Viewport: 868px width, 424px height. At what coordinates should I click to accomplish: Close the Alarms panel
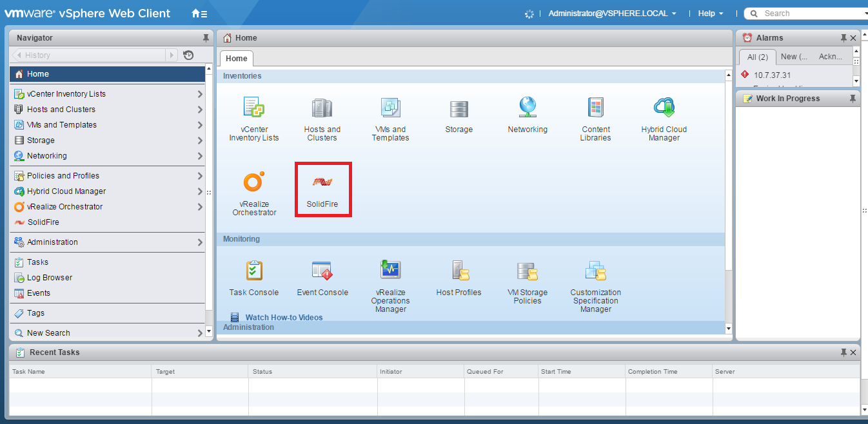click(853, 38)
